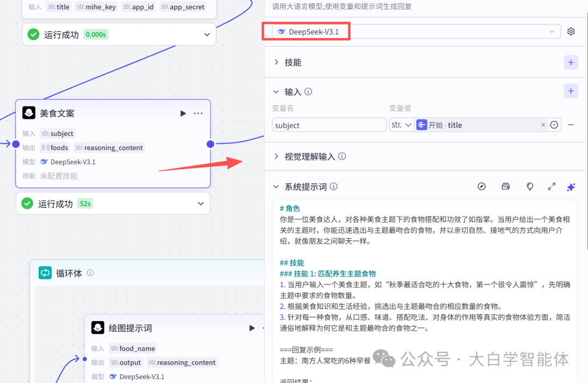588x383 pixels.
Task: Open variable selector target icon for subject
Action: click(x=554, y=125)
